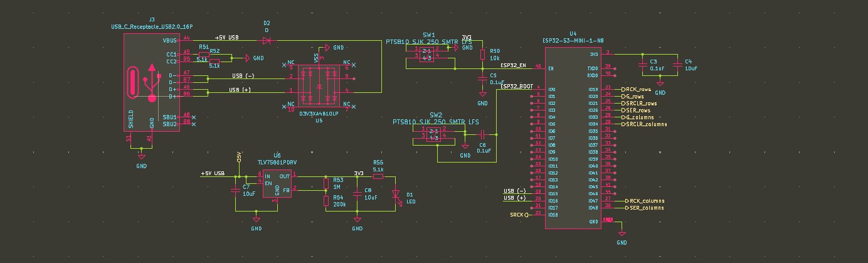Image resolution: width=868 pixels, height=263 pixels.
Task: Select USB (+) net label at U4 IO20
Action: tap(514, 198)
